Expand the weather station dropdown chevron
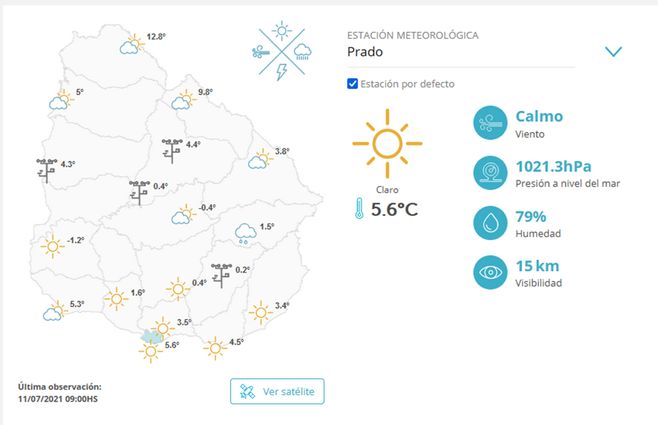658x425 pixels. coord(613,52)
